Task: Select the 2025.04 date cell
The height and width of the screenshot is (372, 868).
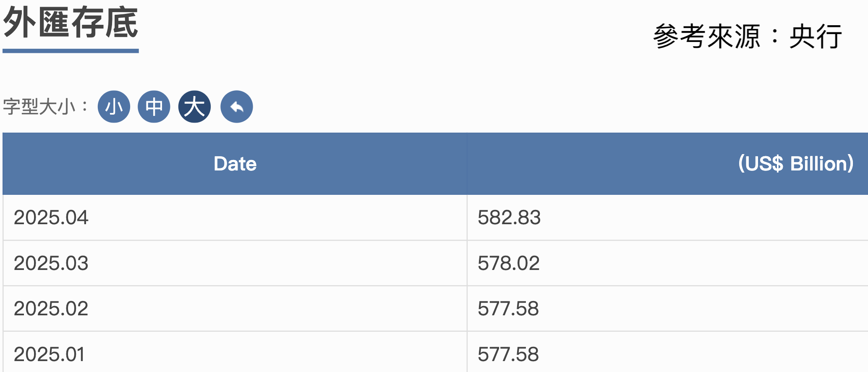Action: [x=51, y=217]
